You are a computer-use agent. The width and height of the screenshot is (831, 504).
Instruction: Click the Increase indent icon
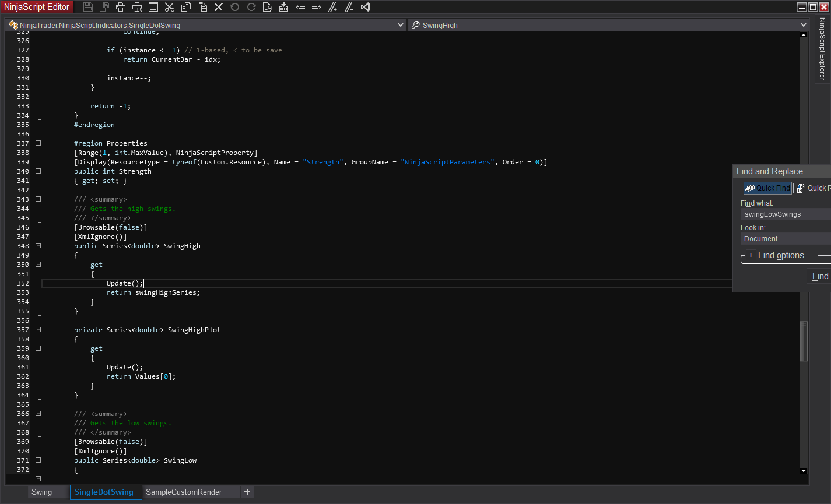pos(316,7)
